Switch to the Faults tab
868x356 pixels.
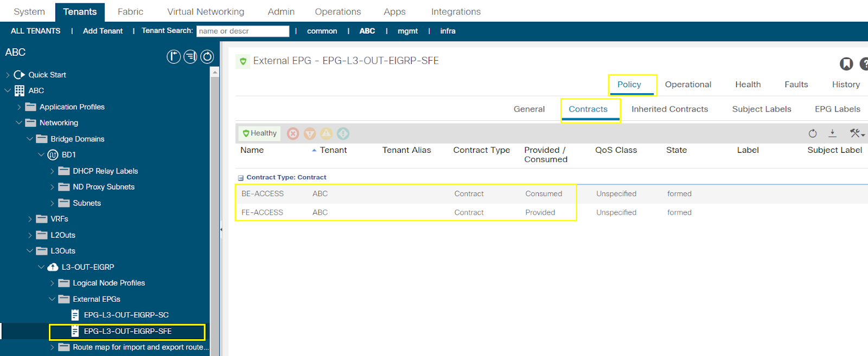(x=796, y=85)
